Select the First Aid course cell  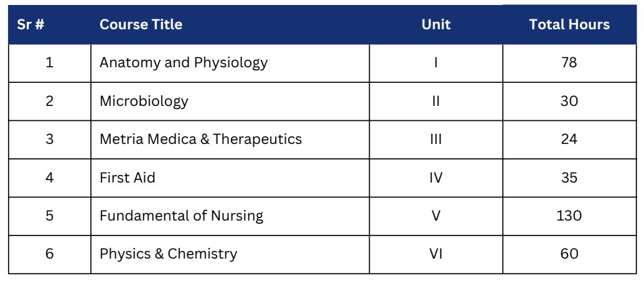(230, 178)
